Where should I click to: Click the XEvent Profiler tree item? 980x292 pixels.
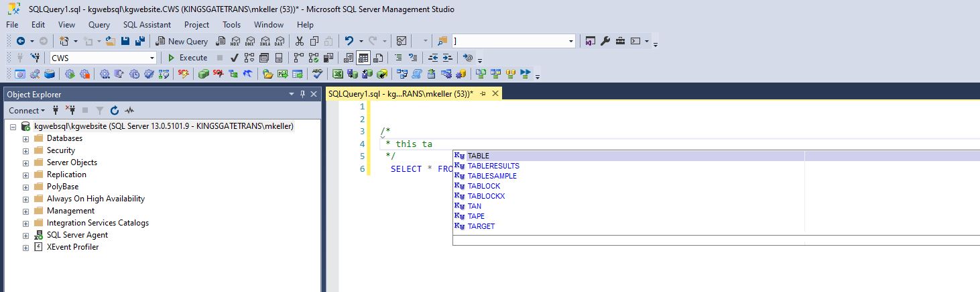pyautogui.click(x=72, y=247)
